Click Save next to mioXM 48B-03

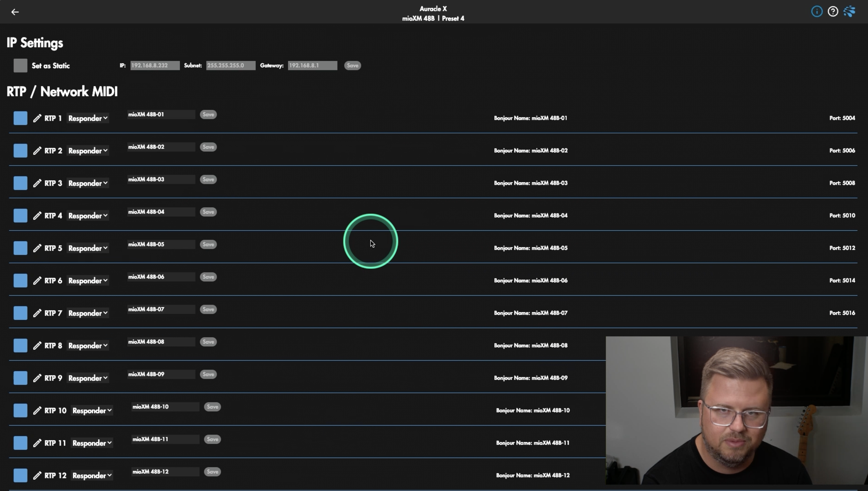click(x=208, y=180)
